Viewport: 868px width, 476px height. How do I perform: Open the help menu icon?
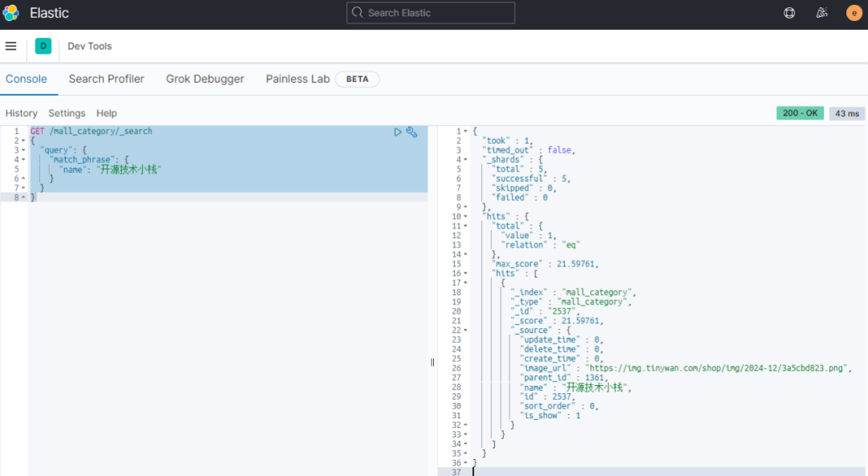click(x=789, y=13)
